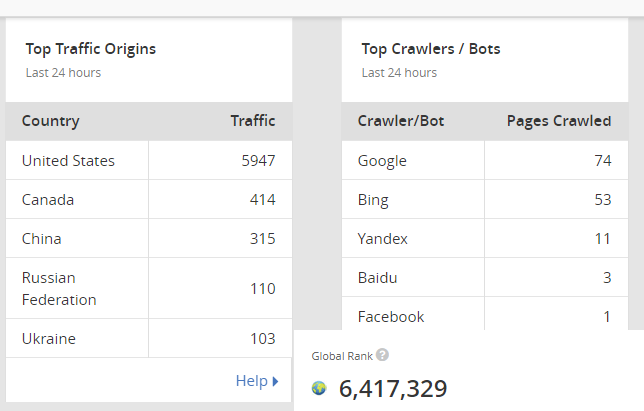Click the Global Rank help question-mark icon
The height and width of the screenshot is (411, 644).
[x=382, y=355]
